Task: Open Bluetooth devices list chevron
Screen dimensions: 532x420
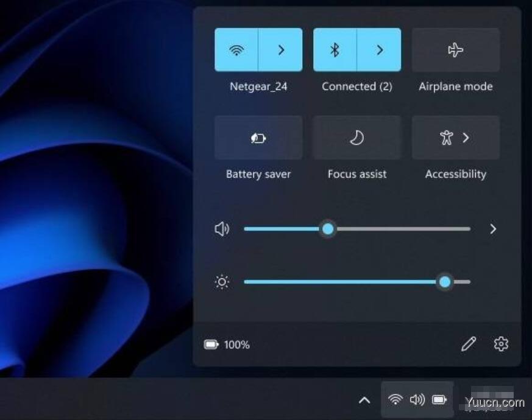Action: click(x=379, y=50)
